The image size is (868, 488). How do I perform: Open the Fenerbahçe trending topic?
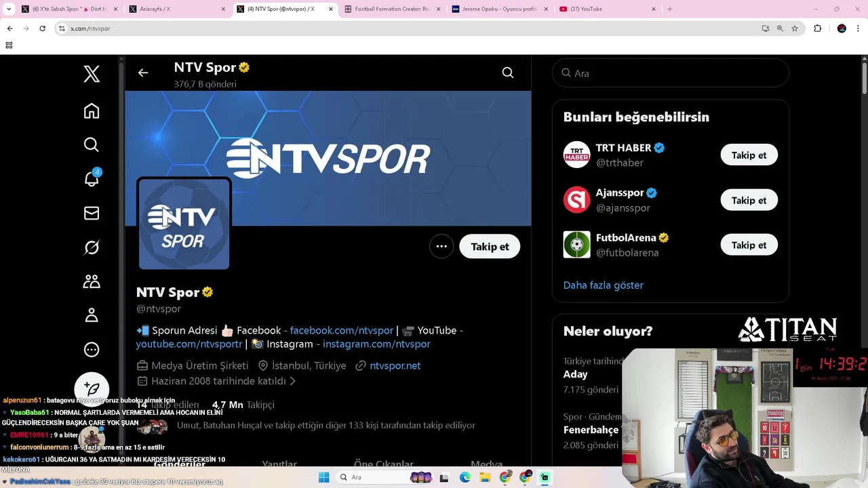[591, 430]
